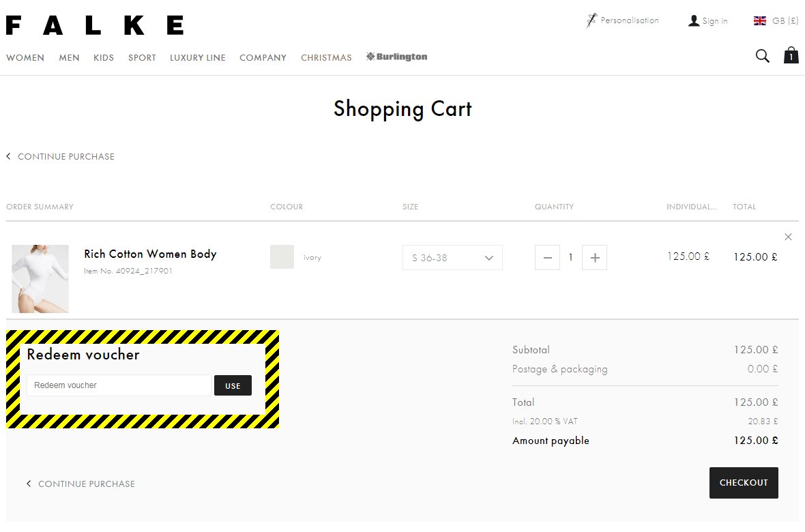
Task: Open the search magnifier icon
Action: [x=763, y=56]
